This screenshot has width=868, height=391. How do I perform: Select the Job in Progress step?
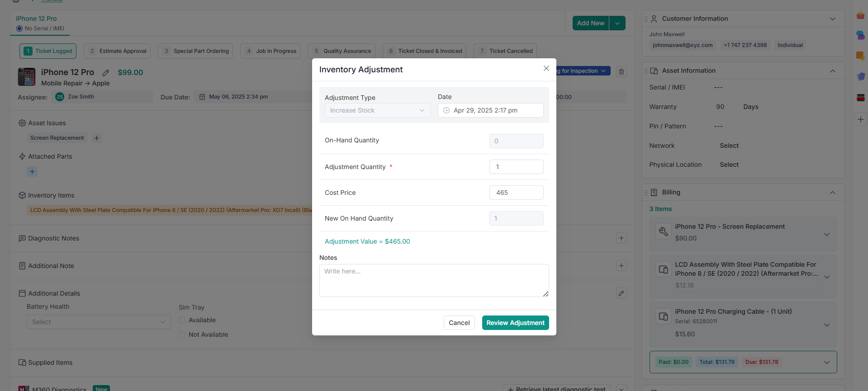(270, 51)
